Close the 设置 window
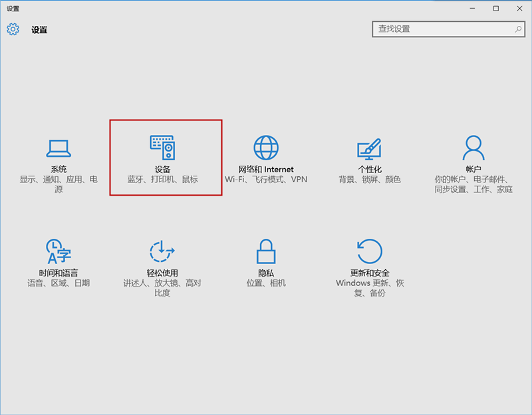This screenshot has height=415, width=532. pos(519,9)
